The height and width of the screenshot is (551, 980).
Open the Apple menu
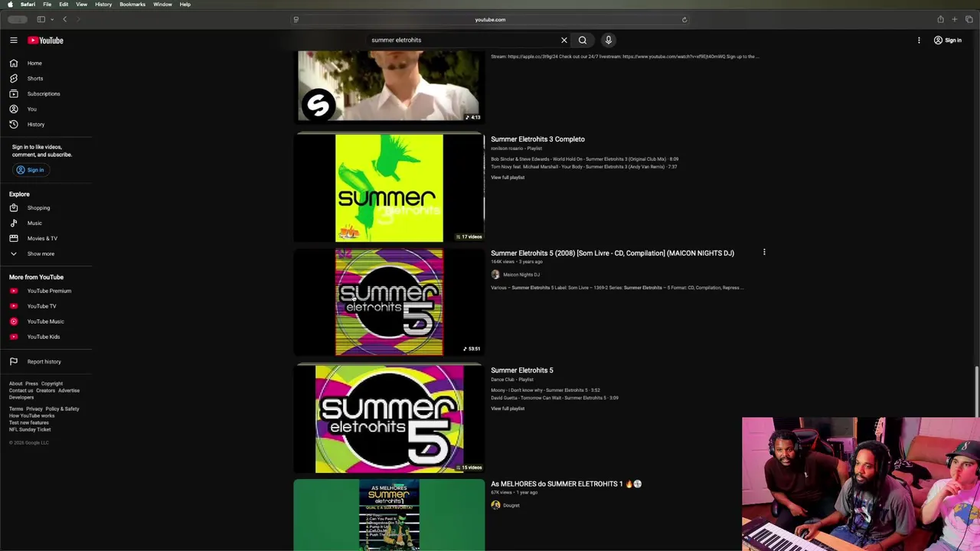point(10,4)
